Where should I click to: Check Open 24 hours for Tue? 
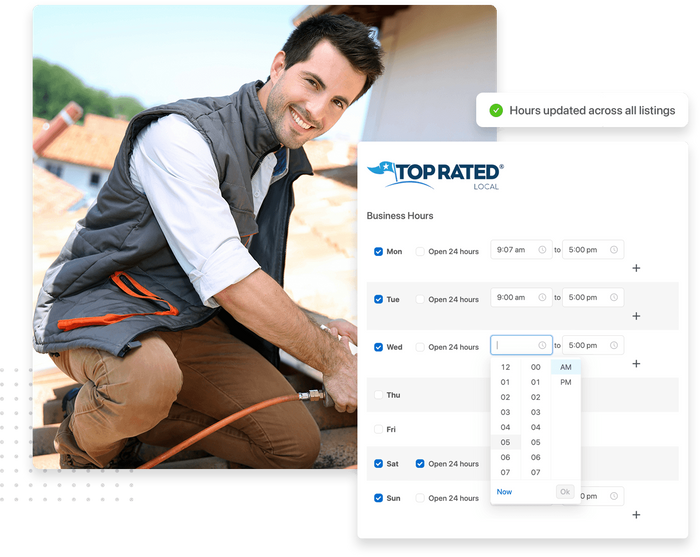tap(420, 299)
